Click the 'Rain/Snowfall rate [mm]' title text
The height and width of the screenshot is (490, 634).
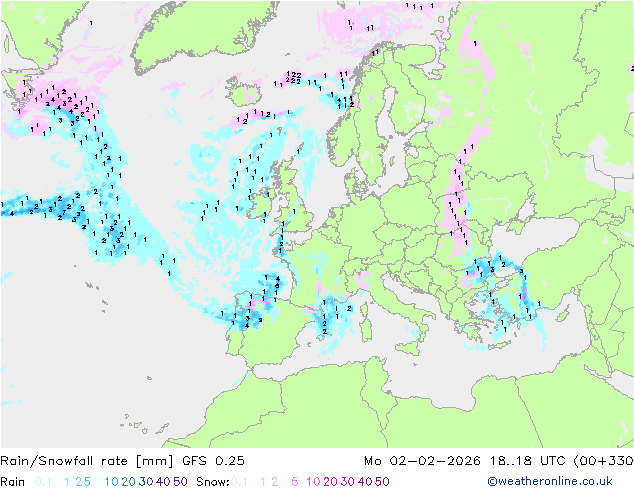(87, 461)
